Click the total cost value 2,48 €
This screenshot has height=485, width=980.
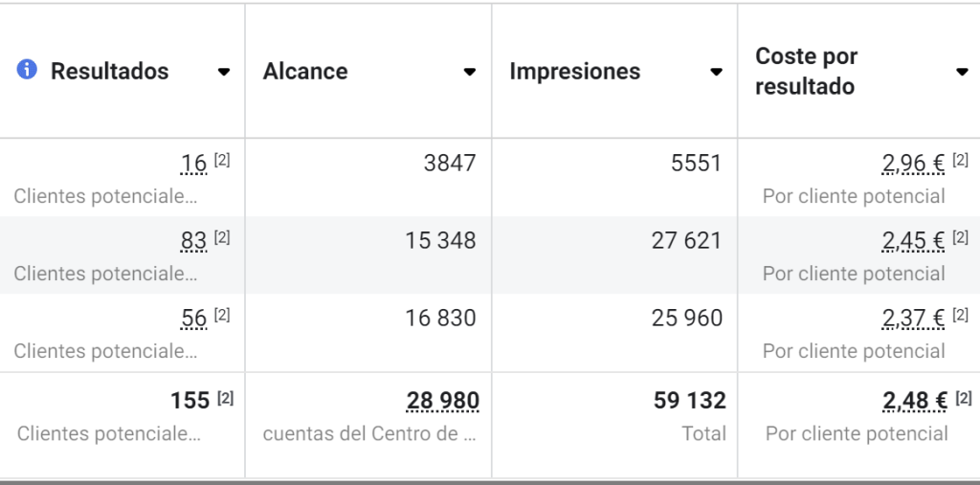(915, 401)
